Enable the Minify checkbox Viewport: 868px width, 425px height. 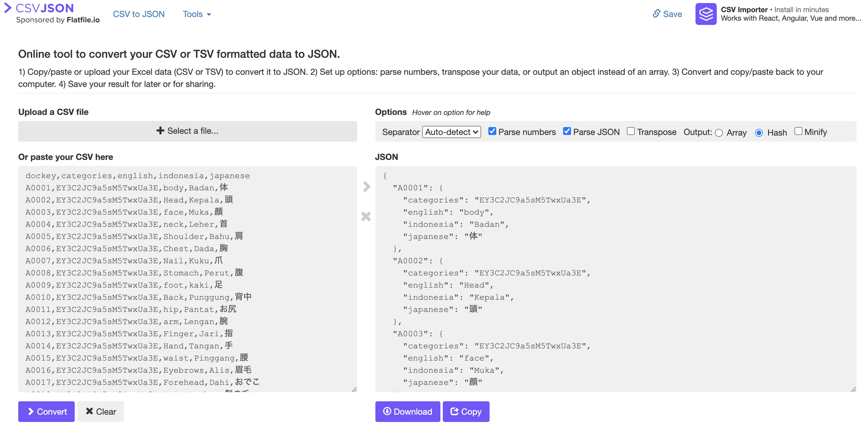click(x=798, y=131)
